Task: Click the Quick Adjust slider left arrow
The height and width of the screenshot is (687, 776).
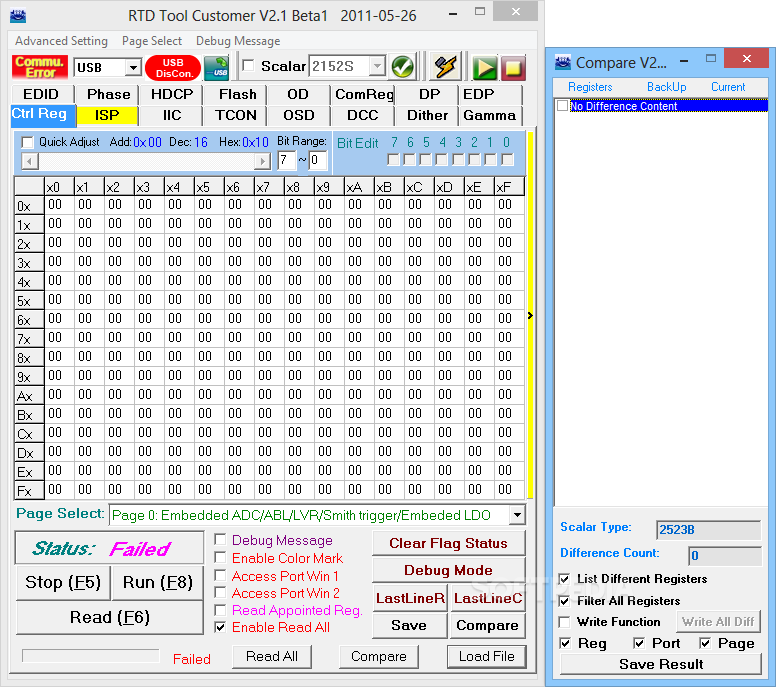Action: (x=30, y=161)
